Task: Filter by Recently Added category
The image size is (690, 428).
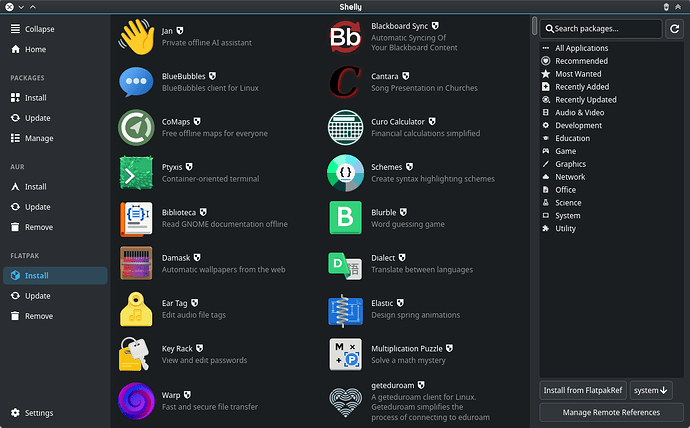Action: (611, 87)
